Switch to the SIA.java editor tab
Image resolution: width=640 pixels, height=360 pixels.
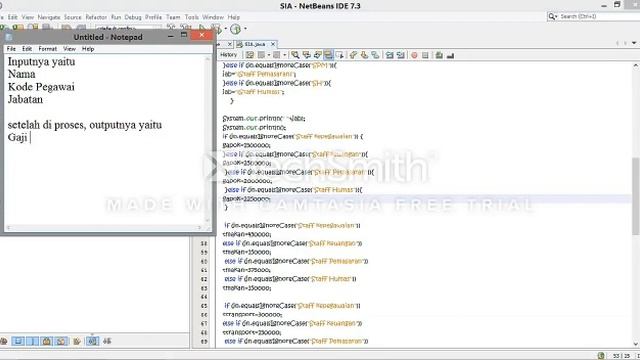pos(255,44)
